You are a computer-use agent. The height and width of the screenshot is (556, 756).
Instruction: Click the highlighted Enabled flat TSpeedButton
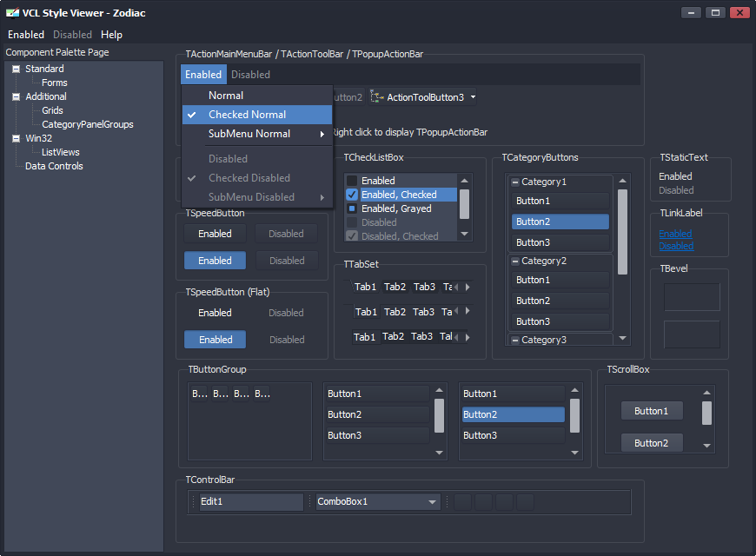coord(215,340)
